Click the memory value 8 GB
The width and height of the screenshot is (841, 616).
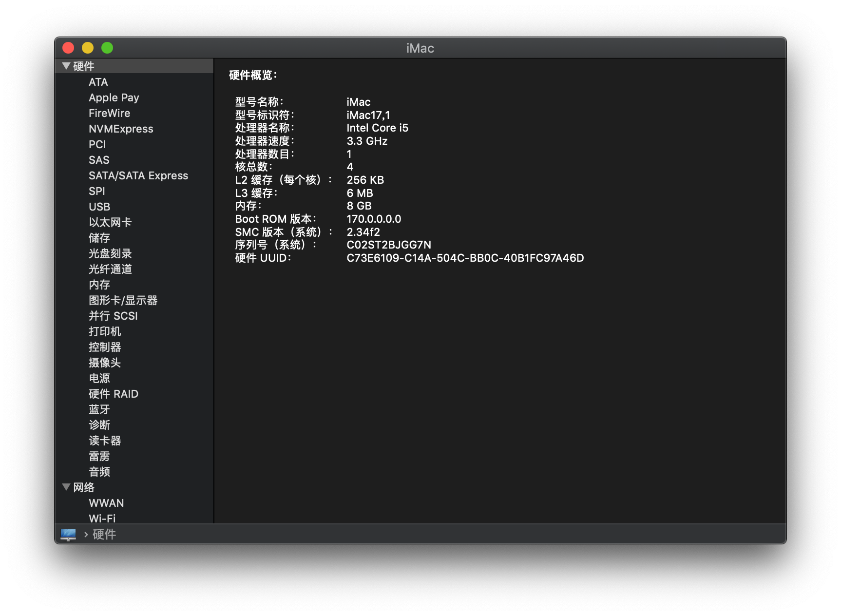(x=359, y=206)
